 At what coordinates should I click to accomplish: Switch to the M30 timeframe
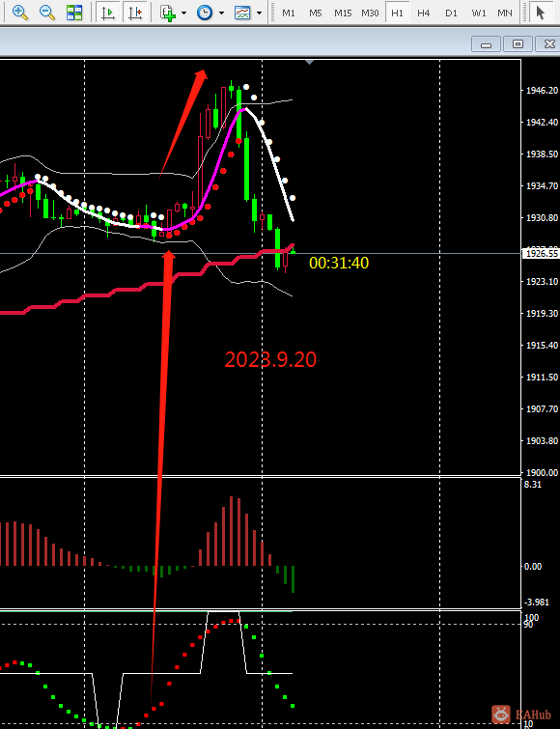tap(370, 13)
